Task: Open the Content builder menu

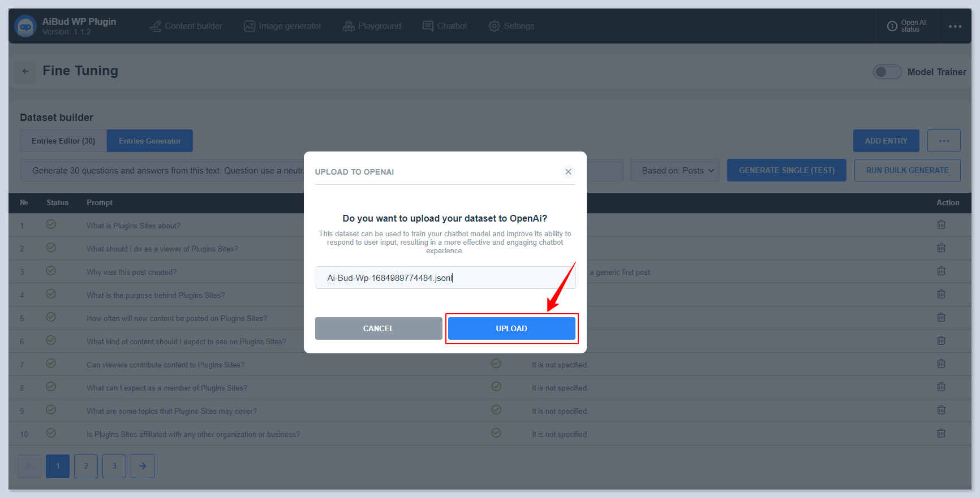Action: coord(186,26)
